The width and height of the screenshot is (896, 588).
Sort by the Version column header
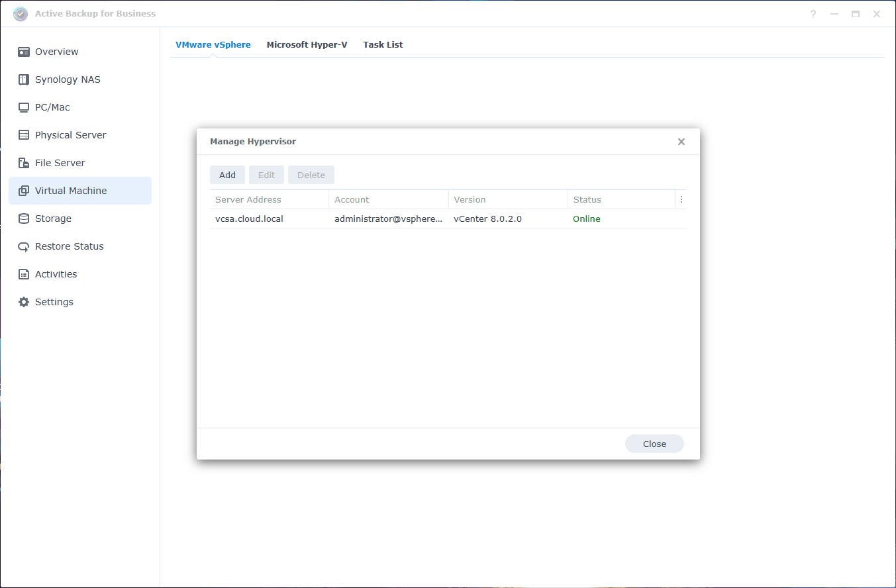tap(508, 199)
